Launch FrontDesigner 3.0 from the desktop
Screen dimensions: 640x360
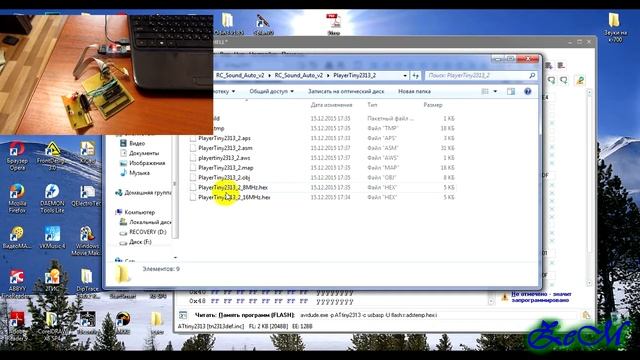(52, 156)
